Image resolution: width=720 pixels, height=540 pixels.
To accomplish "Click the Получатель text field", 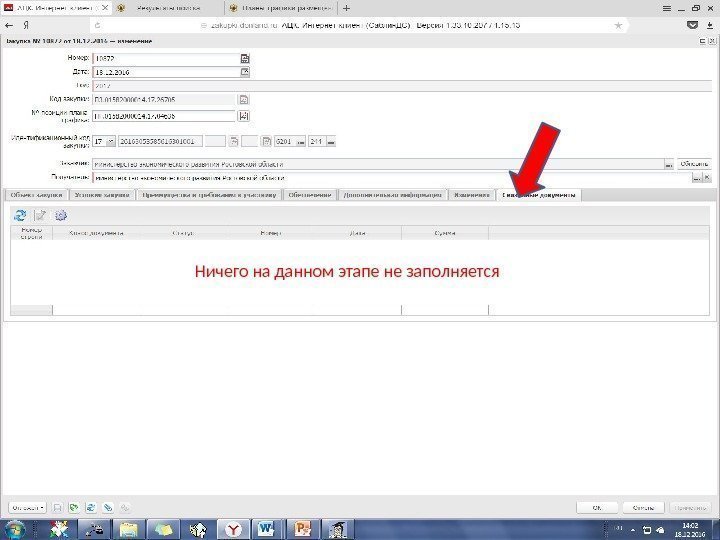I will (392, 178).
